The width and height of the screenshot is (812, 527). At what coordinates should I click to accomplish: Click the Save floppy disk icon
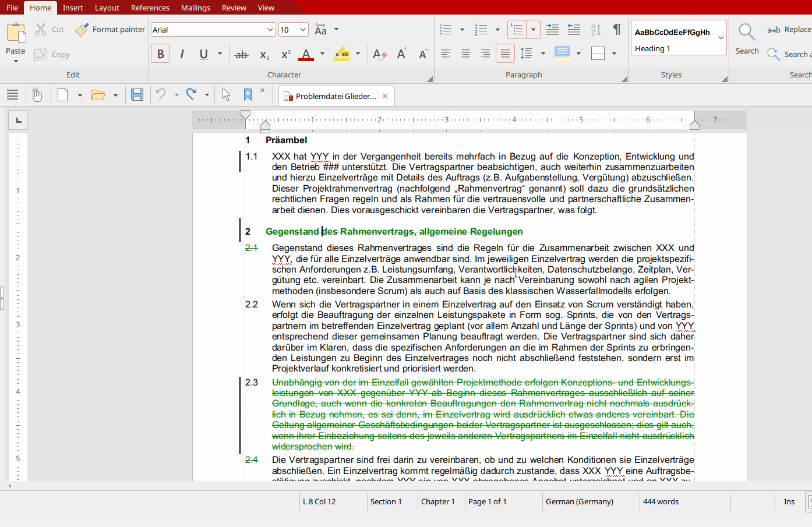click(x=137, y=95)
